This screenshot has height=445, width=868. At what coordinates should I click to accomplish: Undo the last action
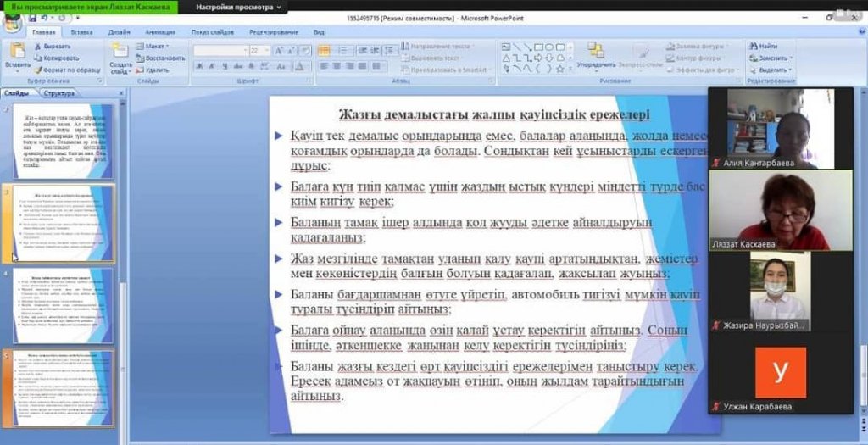point(45,19)
